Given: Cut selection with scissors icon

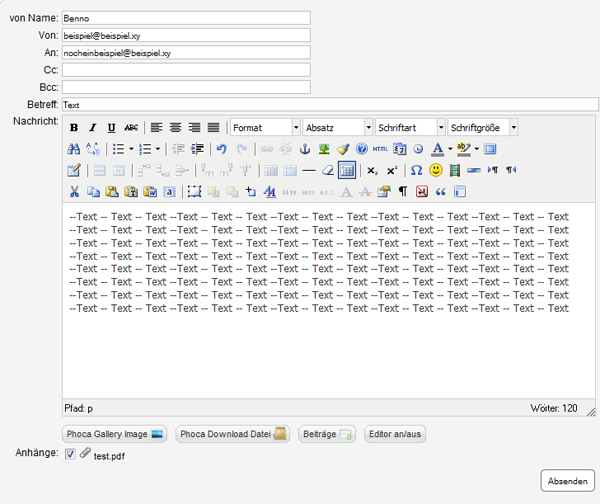Looking at the screenshot, I should click(x=74, y=192).
